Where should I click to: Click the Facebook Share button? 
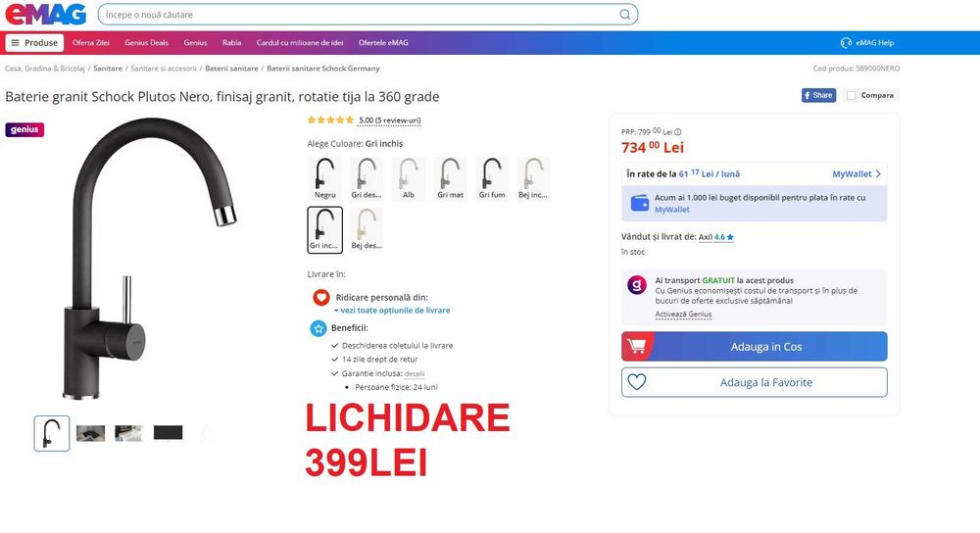818,95
